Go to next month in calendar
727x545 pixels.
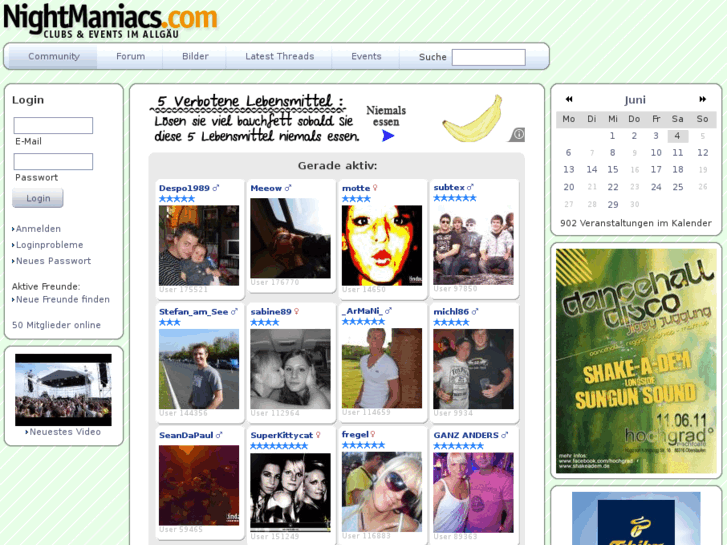coord(702,99)
